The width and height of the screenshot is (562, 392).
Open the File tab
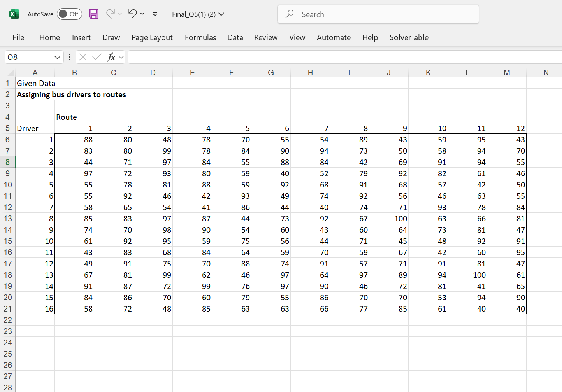(18, 37)
